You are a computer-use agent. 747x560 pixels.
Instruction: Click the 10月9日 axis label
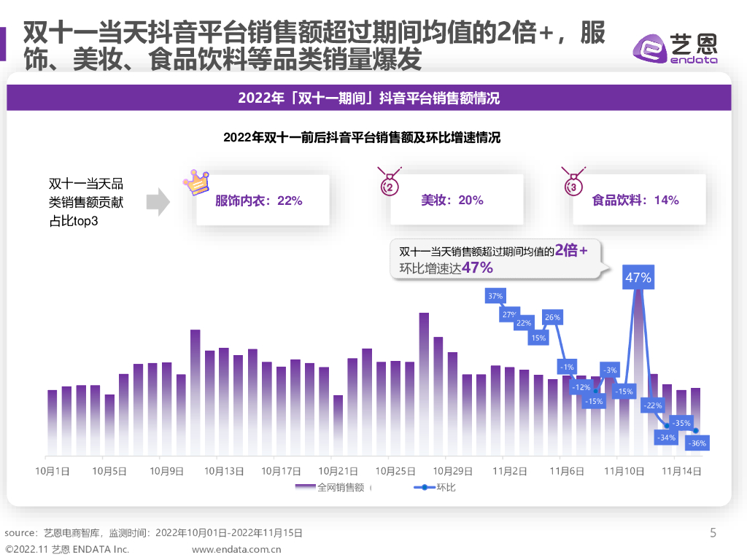tap(167, 471)
